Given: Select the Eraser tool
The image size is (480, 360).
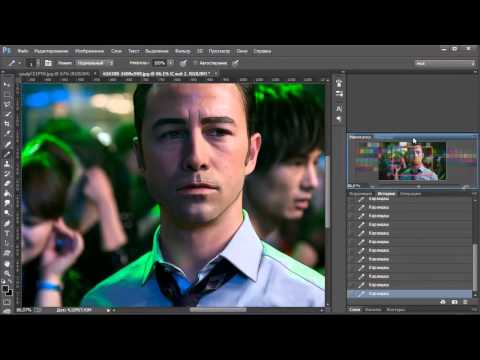Looking at the screenshot, I should pyautogui.click(x=7, y=184).
